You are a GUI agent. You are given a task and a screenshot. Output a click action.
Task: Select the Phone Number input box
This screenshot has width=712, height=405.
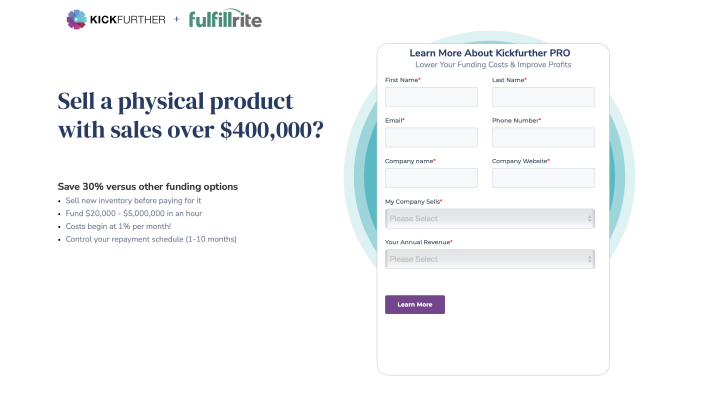[x=544, y=138]
